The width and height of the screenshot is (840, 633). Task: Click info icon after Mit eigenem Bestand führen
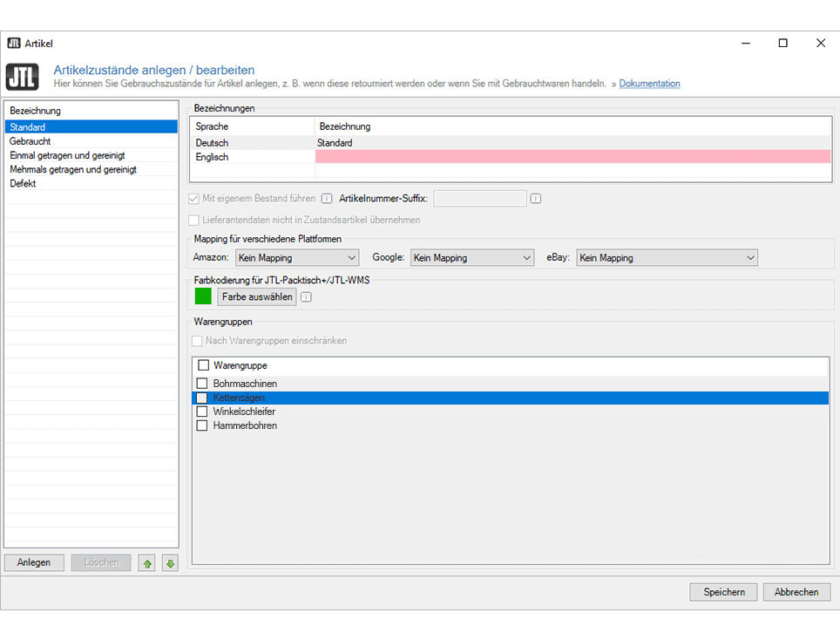(327, 199)
